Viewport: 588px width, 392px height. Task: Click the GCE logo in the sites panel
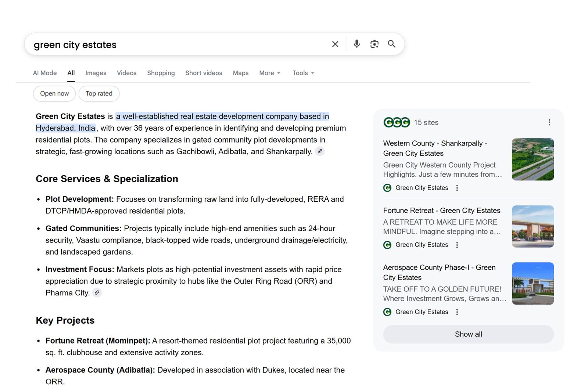(397, 122)
